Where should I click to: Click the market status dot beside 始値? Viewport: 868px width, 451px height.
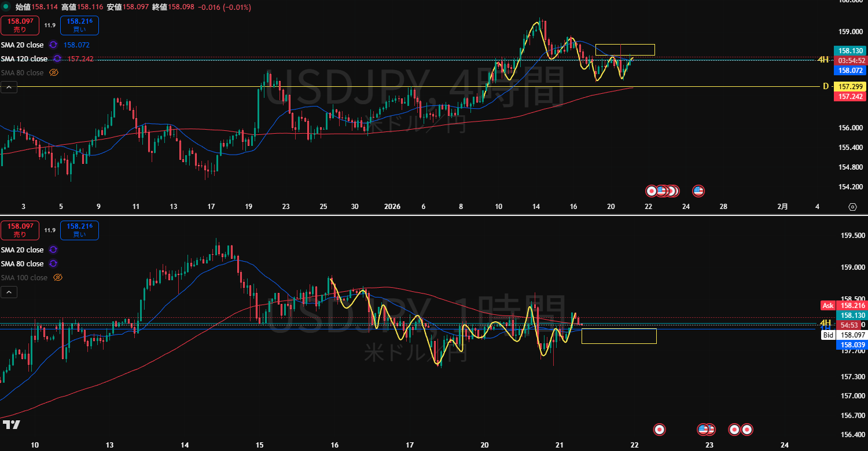(5, 8)
